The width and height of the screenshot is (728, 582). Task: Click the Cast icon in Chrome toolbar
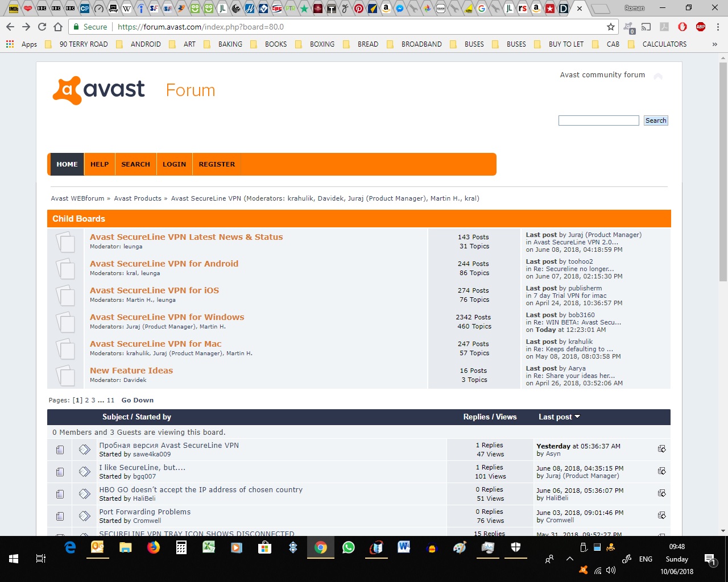[646, 27]
